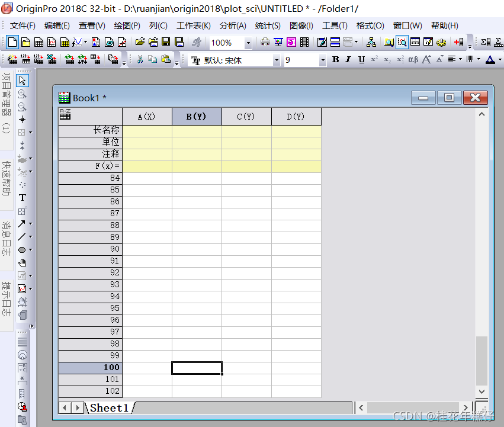Select the Zoom In tool
Image resolution: width=504 pixels, height=427 pixels.
point(22,94)
